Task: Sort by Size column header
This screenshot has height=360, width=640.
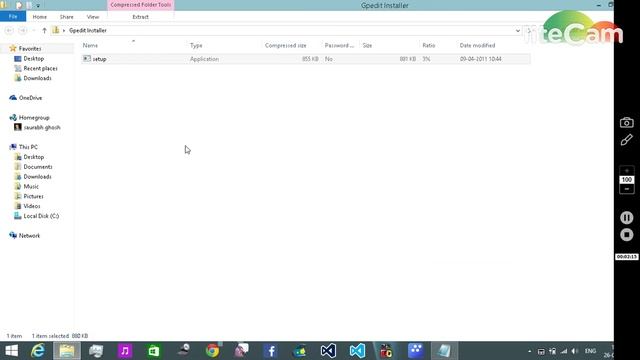Action: coord(367,45)
